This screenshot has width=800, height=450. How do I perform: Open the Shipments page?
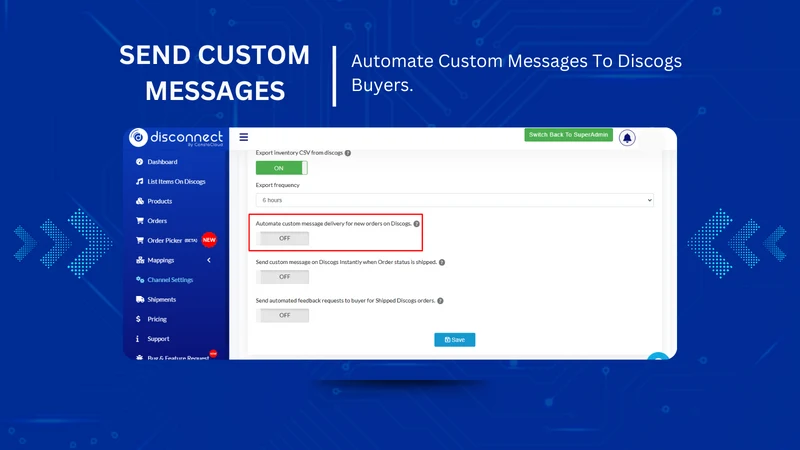click(162, 299)
